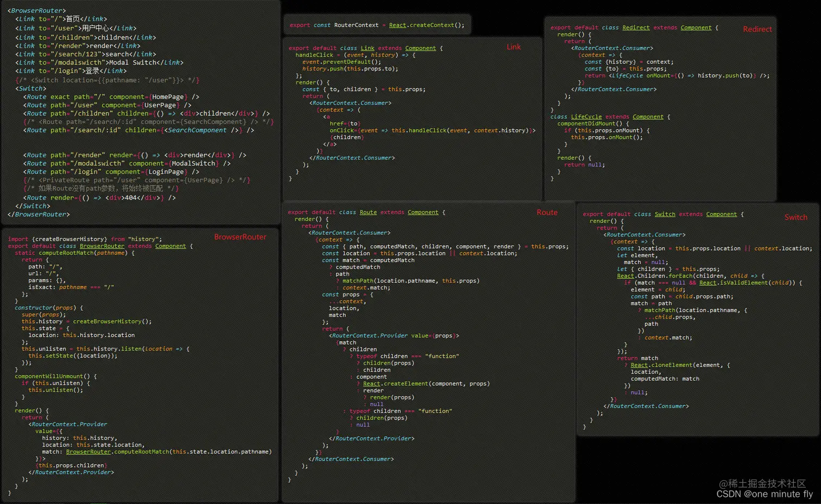Click "componentWillUnmount() {" in BrowserRouter
Image resolution: width=821 pixels, height=504 pixels.
click(55, 377)
